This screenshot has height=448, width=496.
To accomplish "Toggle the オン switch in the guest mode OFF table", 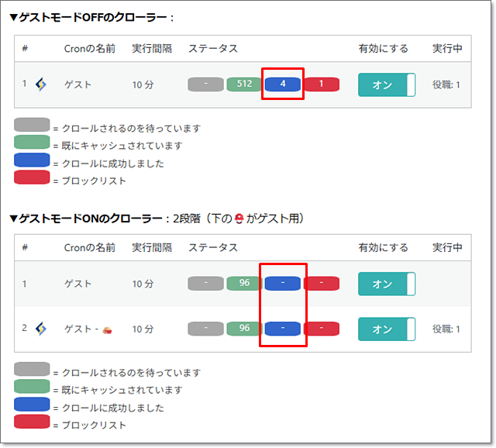I will (387, 84).
